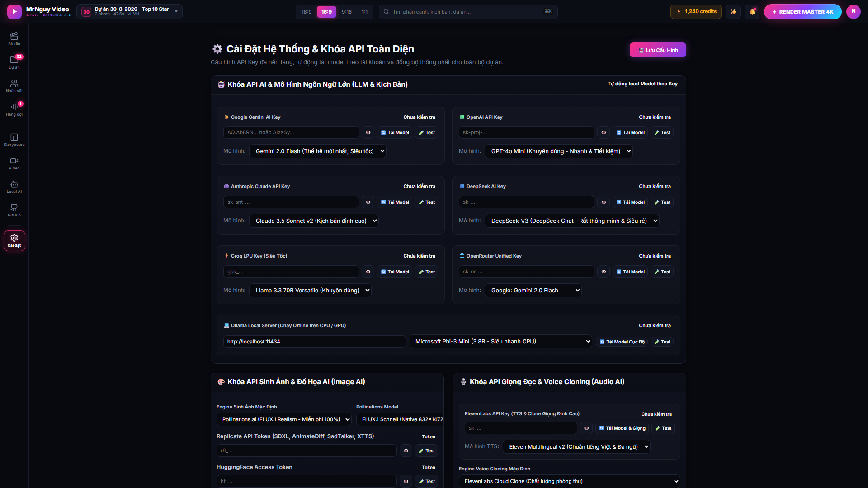868x488 pixels.
Task: Open the Eleven Multilingual v2 TTS dropdown
Action: (576, 446)
